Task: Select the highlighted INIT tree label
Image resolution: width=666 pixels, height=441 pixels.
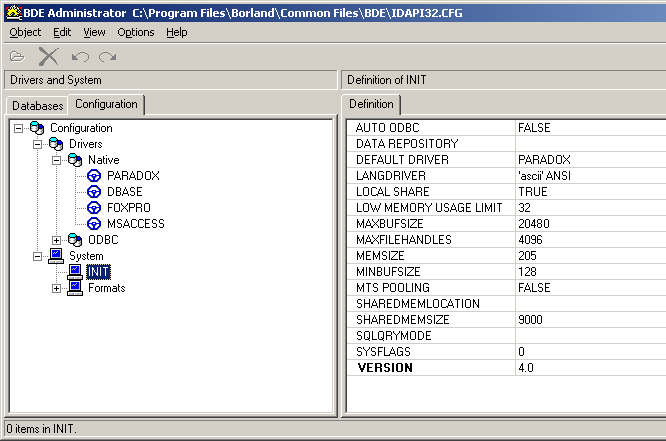Action: 99,272
